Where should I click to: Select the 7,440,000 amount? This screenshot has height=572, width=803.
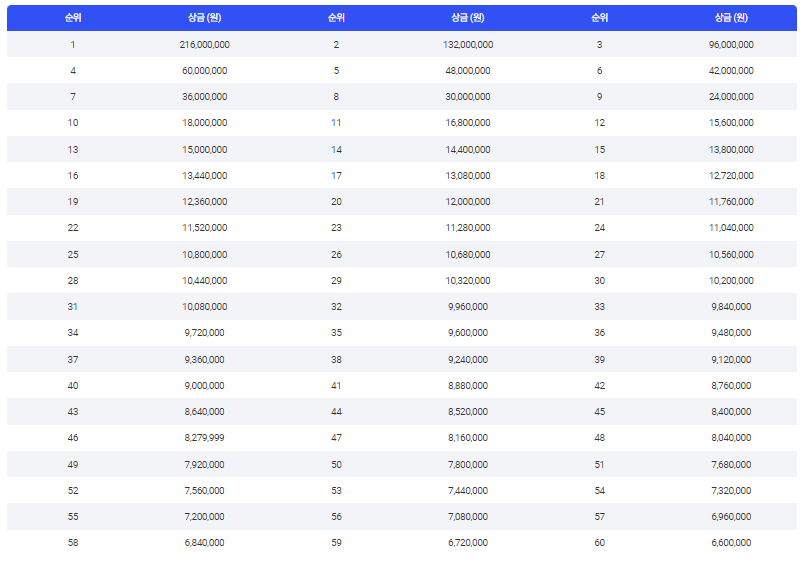tap(468, 491)
